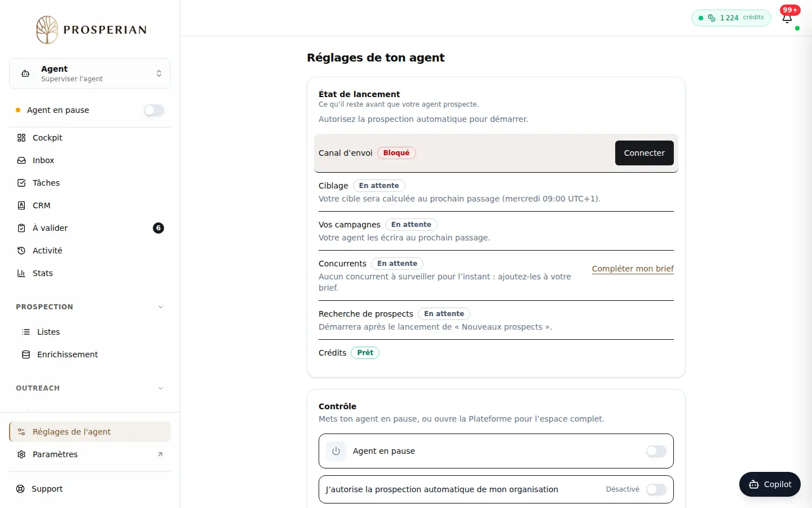Image resolution: width=812 pixels, height=508 pixels.
Task: Click the 1 224 crédits pill
Action: click(x=731, y=17)
